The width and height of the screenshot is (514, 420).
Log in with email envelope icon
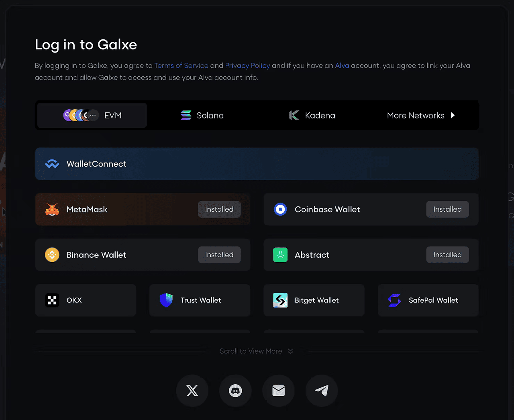(x=278, y=391)
